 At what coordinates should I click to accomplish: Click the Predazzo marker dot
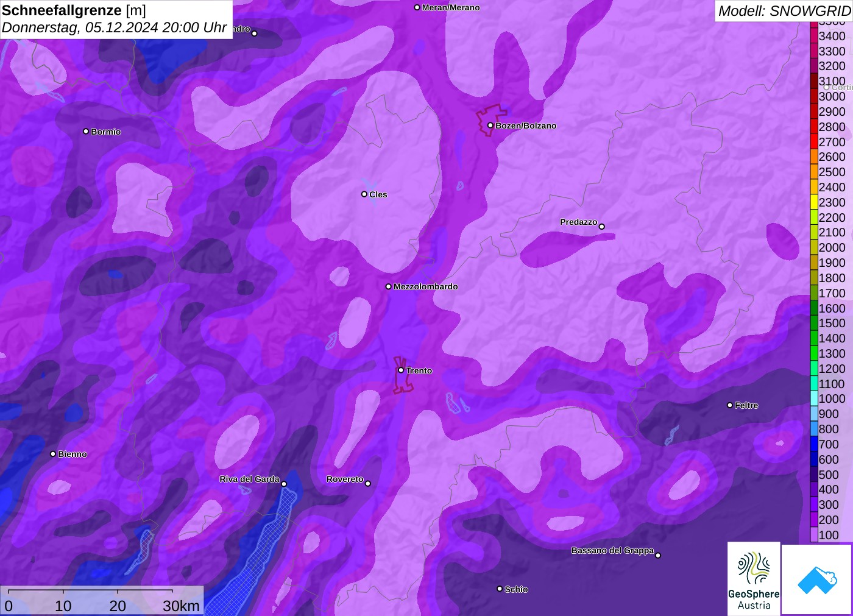602,227
